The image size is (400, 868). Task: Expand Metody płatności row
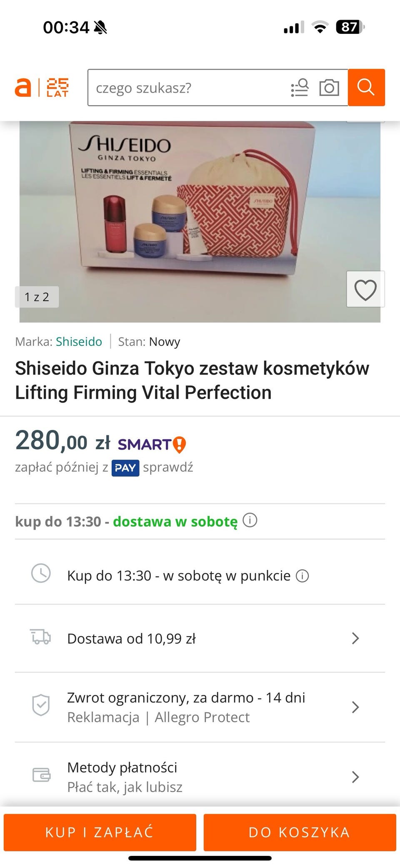coord(200,777)
